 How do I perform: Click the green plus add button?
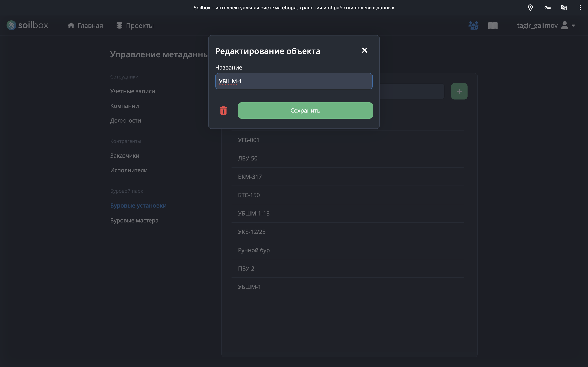coord(459,91)
